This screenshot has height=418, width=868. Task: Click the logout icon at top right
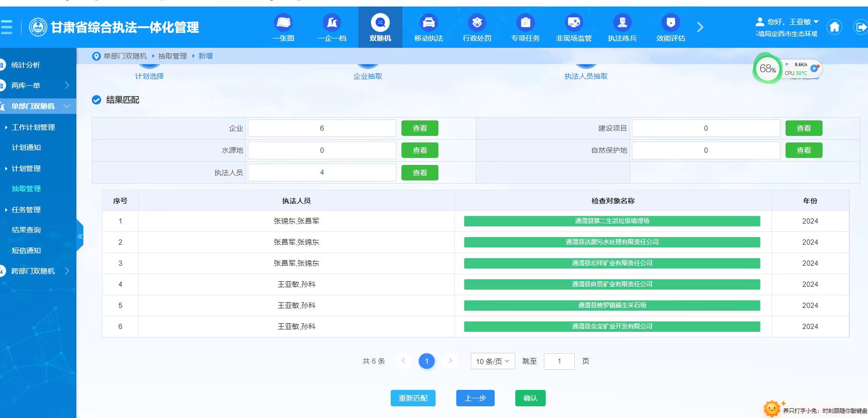point(861,27)
